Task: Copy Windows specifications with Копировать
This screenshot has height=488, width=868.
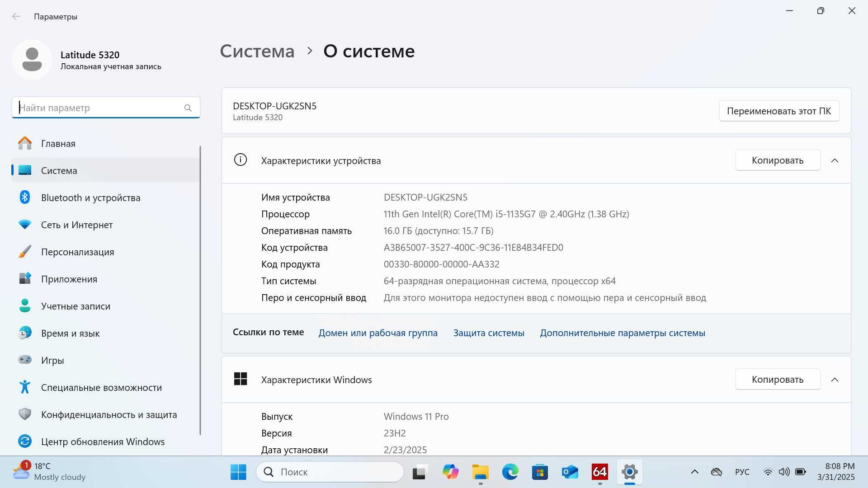Action: pos(778,380)
